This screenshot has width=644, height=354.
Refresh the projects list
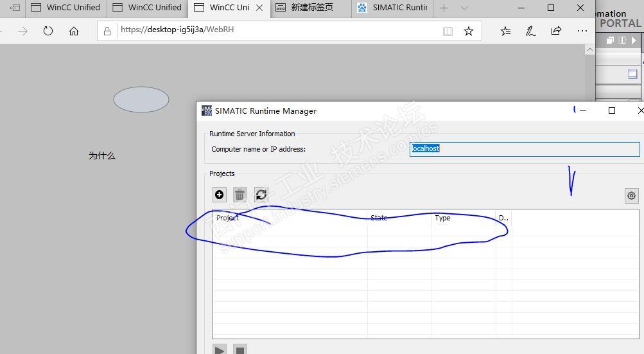261,195
